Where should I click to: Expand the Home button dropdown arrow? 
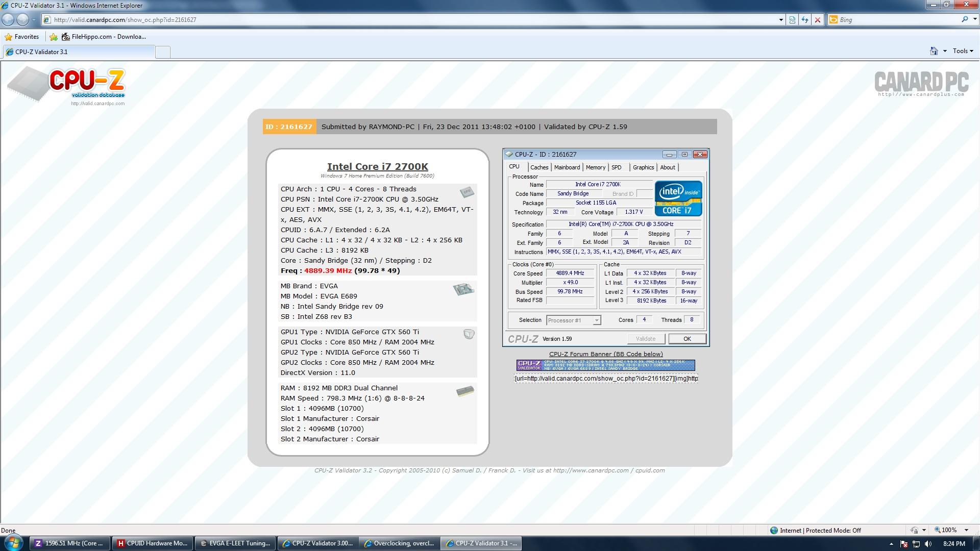coord(945,51)
